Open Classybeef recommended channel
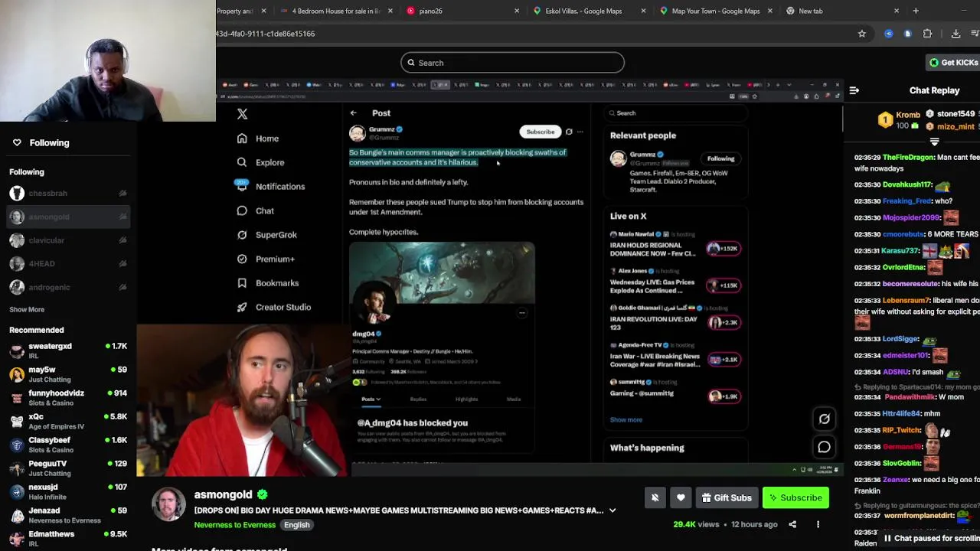This screenshot has height=551, width=980. coord(67,445)
